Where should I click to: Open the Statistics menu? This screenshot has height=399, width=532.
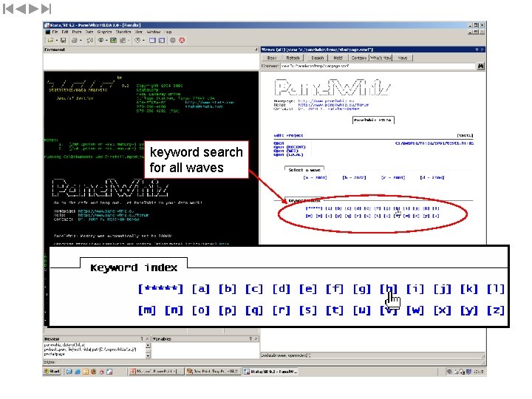tap(123, 32)
